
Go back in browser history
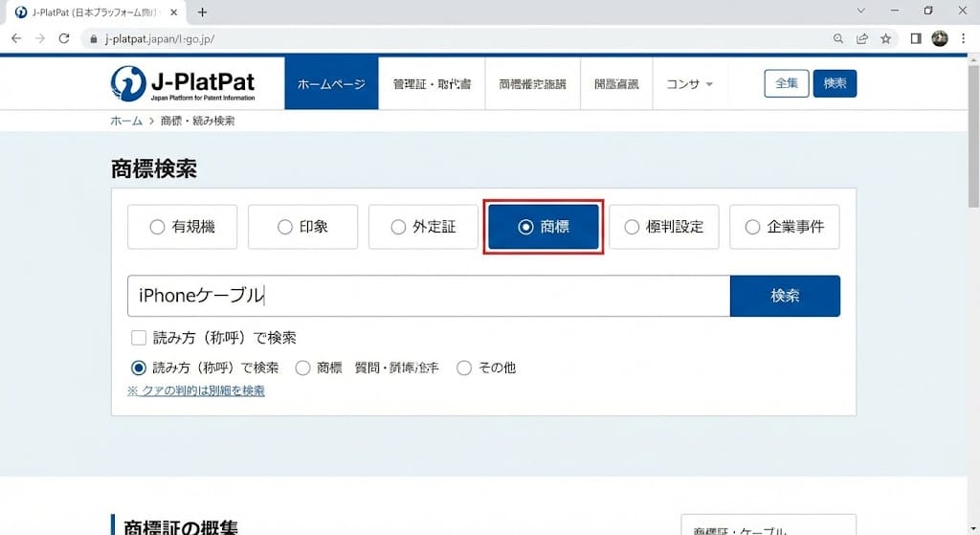click(16, 38)
